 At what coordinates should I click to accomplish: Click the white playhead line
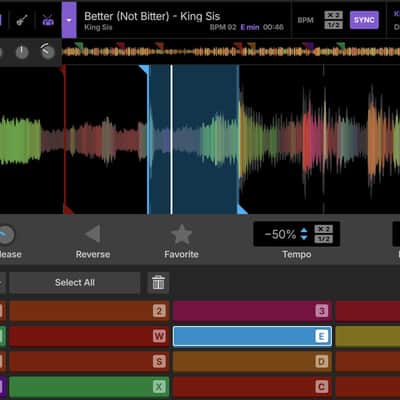[x=172, y=139]
